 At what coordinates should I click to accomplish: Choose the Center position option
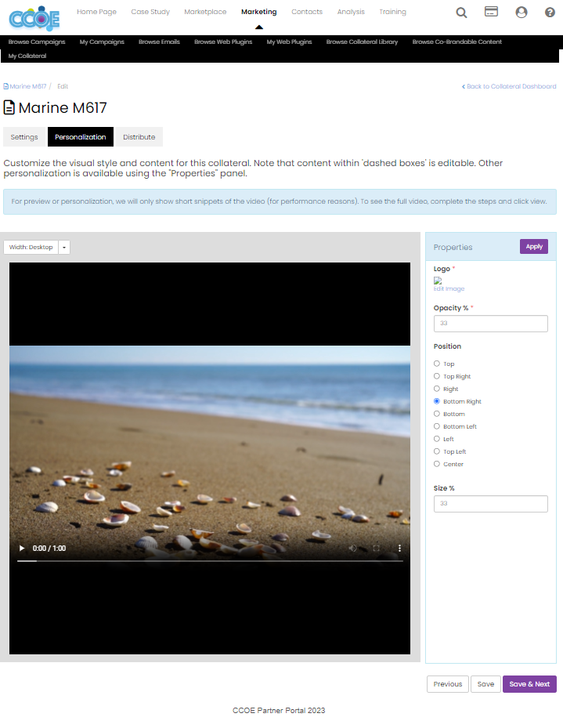click(x=436, y=464)
